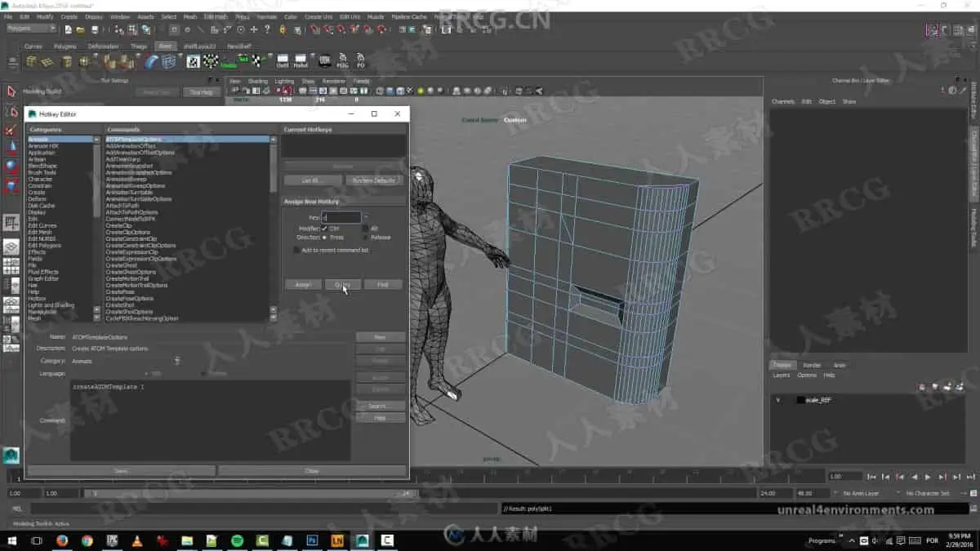Screen dimensions: 980x551
Task: Check Add to recent command list
Action: point(296,250)
